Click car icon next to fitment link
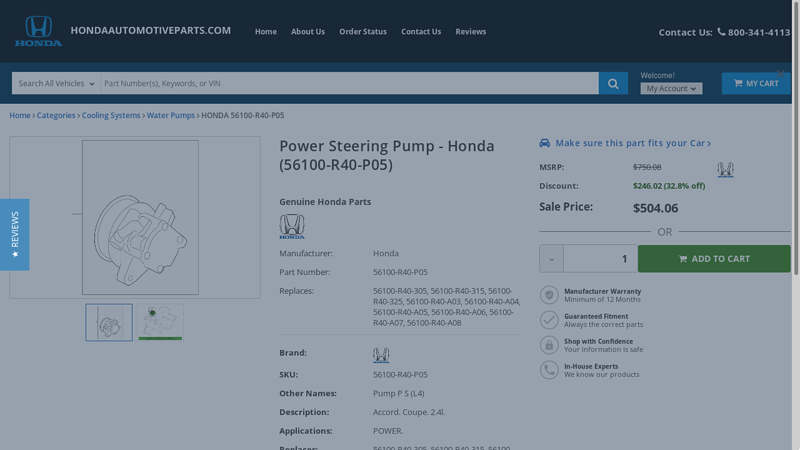Screen dimensions: 800x450 [x=544, y=143]
